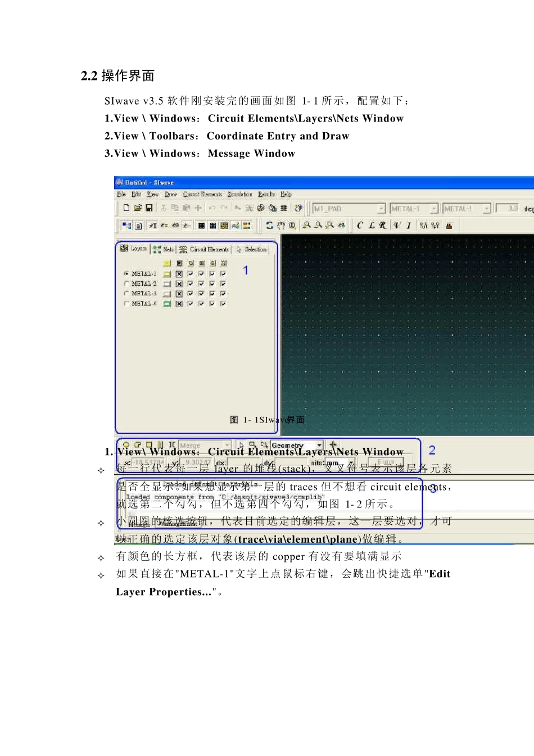Click the Capacitor 'C' toolbar icon
Screen dimensions: 534x756
coord(360,226)
